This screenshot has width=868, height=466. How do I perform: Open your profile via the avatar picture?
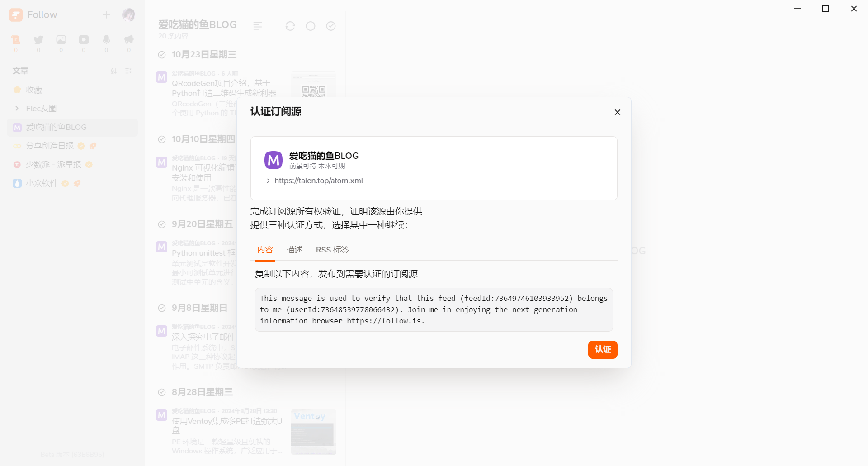click(128, 14)
